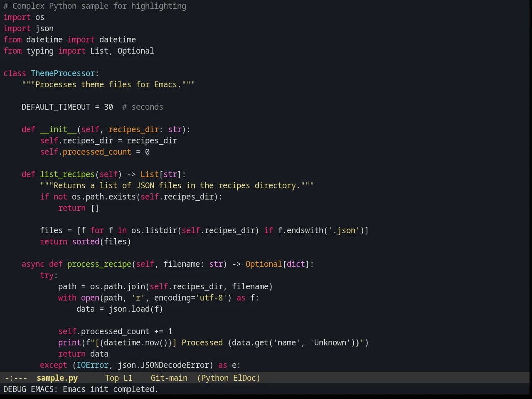This screenshot has height=399, width=532.
Task: Click the __init__ method name
Action: (58, 129)
